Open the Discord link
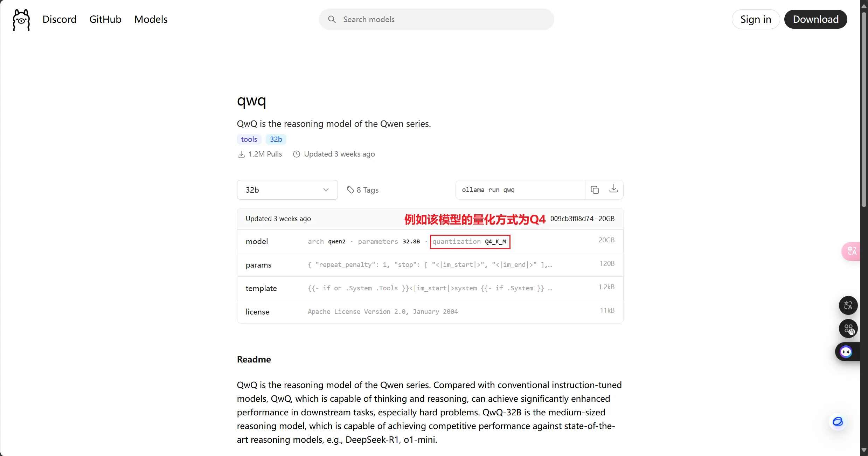This screenshot has width=868, height=456. 60,19
